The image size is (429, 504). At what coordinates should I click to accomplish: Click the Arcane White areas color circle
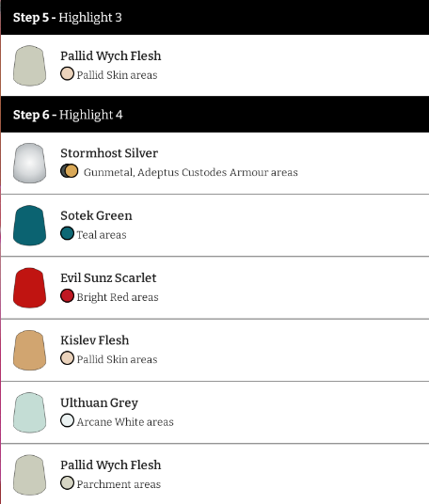pos(67,420)
